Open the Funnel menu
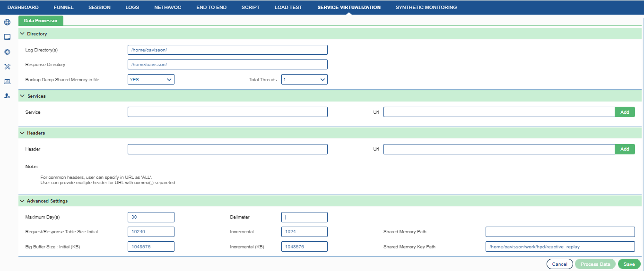The image size is (644, 271). (63, 8)
